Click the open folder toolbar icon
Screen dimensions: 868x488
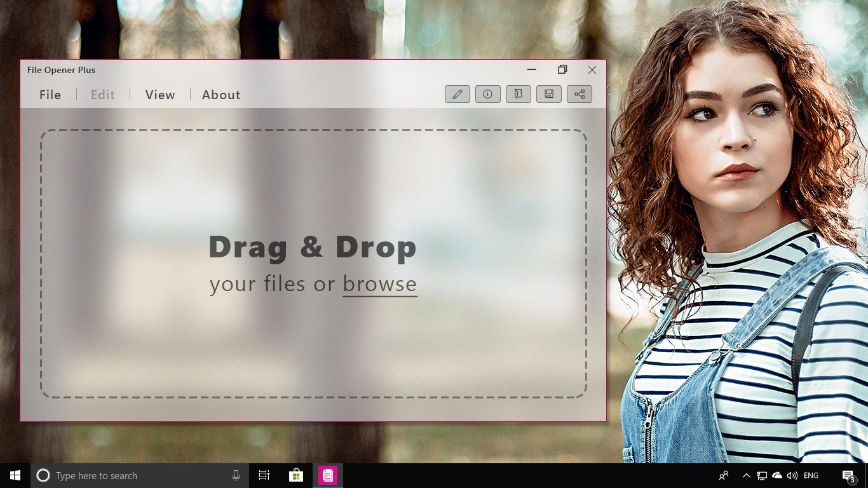[519, 94]
